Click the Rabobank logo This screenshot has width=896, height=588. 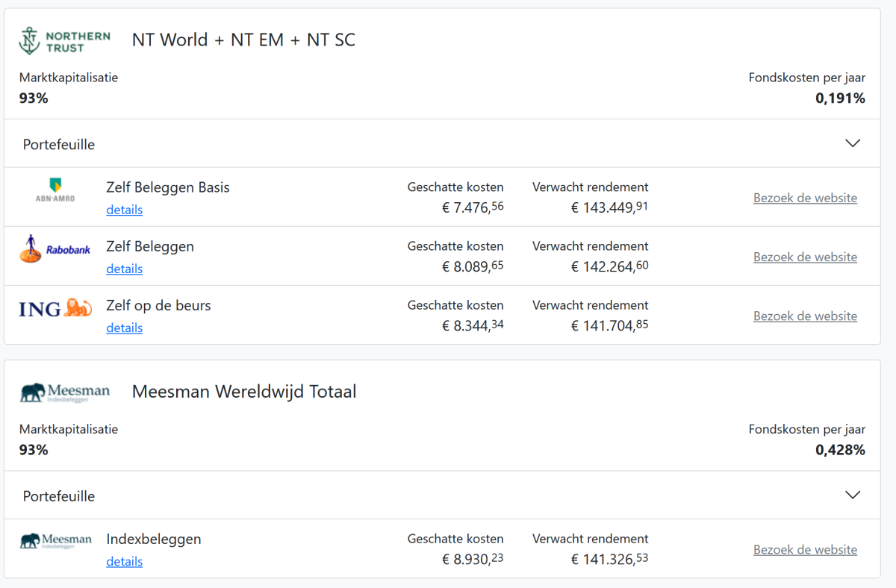55,249
